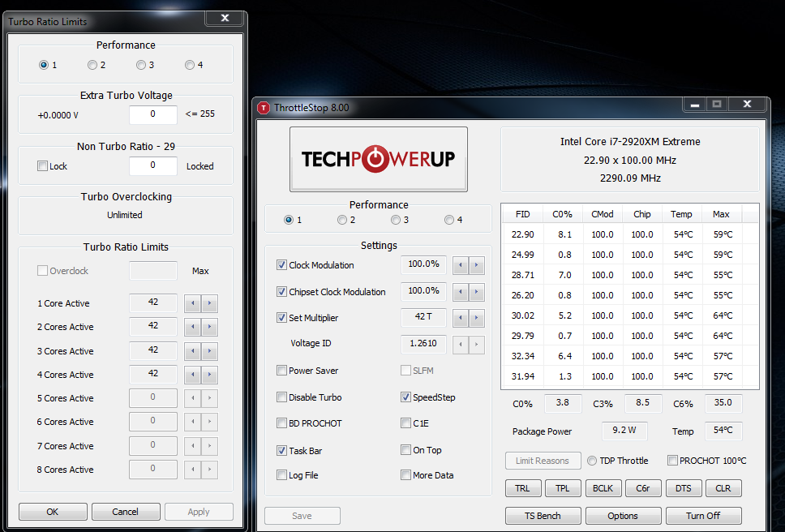Raise 3 Cores Active ratio with right arrow

point(210,351)
